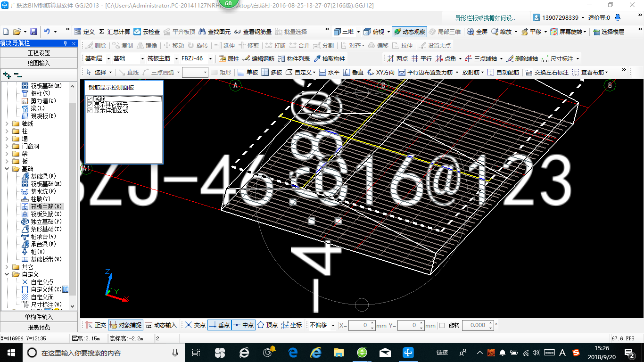644x362 pixels.
Task: Open 属性 properties panel
Action: (x=229, y=58)
